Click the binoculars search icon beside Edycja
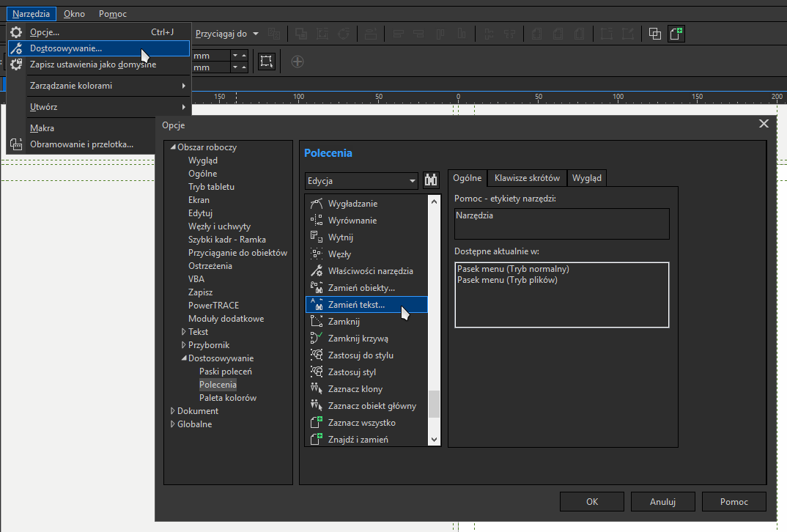 (x=431, y=180)
